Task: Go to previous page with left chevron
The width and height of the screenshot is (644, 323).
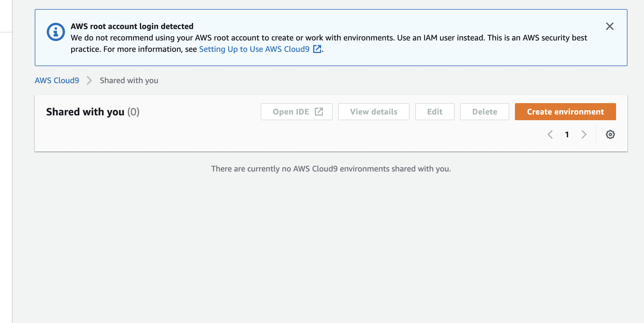Action: pos(550,134)
